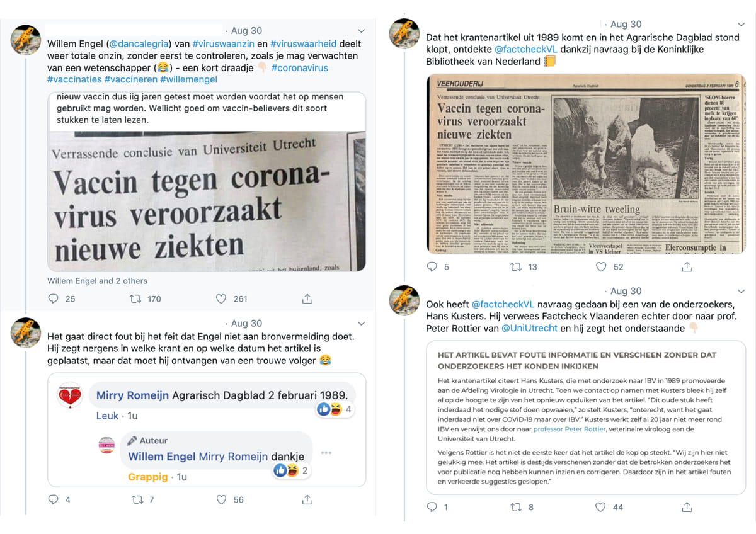The image size is (756, 534).
Task: Retweet the tweet with 8 retweets
Action: pyautogui.click(x=516, y=506)
